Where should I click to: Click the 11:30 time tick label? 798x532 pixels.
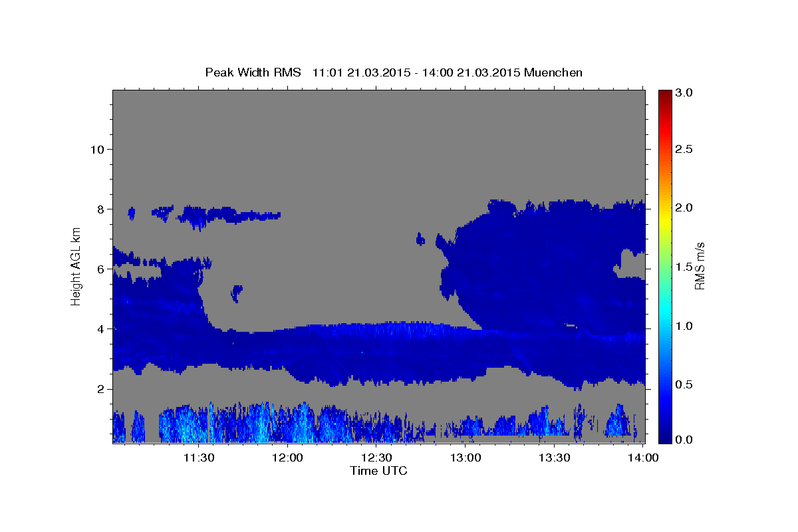[x=199, y=458]
